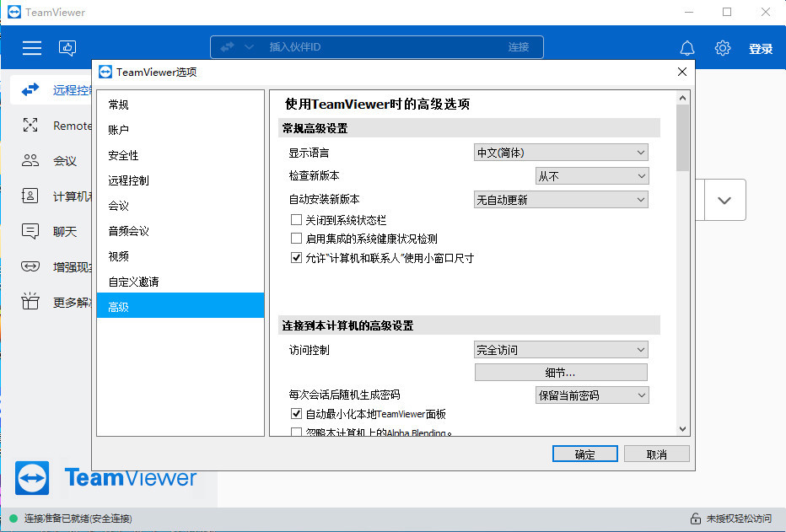This screenshot has height=532, width=786.
Task: Click the 细节... button
Action: tap(561, 372)
